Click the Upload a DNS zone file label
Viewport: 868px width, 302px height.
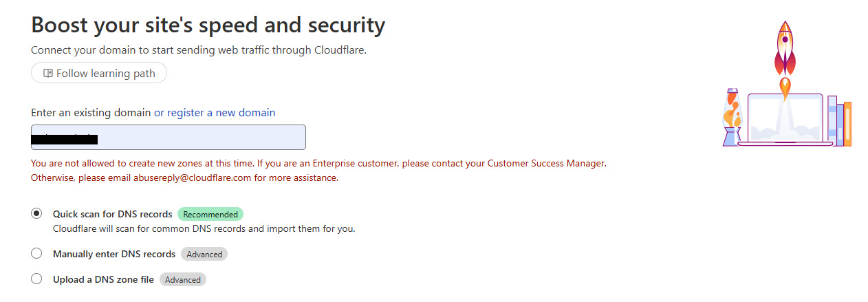[104, 279]
